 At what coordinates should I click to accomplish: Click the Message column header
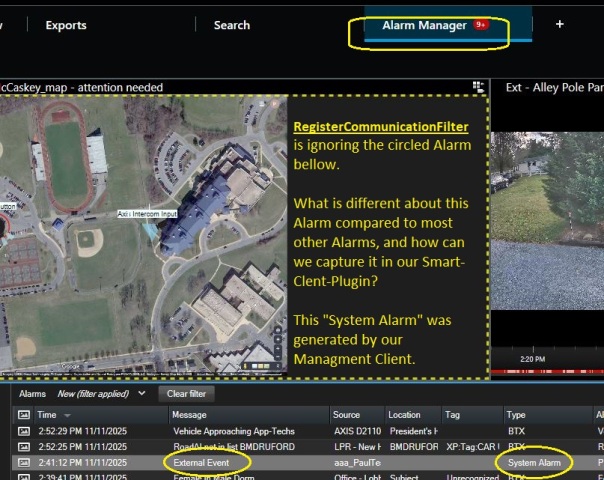tap(190, 414)
